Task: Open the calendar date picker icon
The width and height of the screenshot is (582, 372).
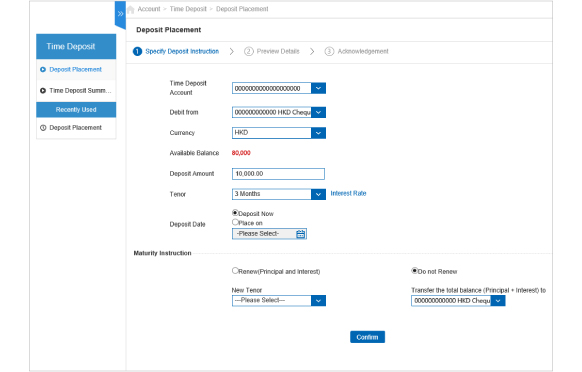Action: click(301, 234)
